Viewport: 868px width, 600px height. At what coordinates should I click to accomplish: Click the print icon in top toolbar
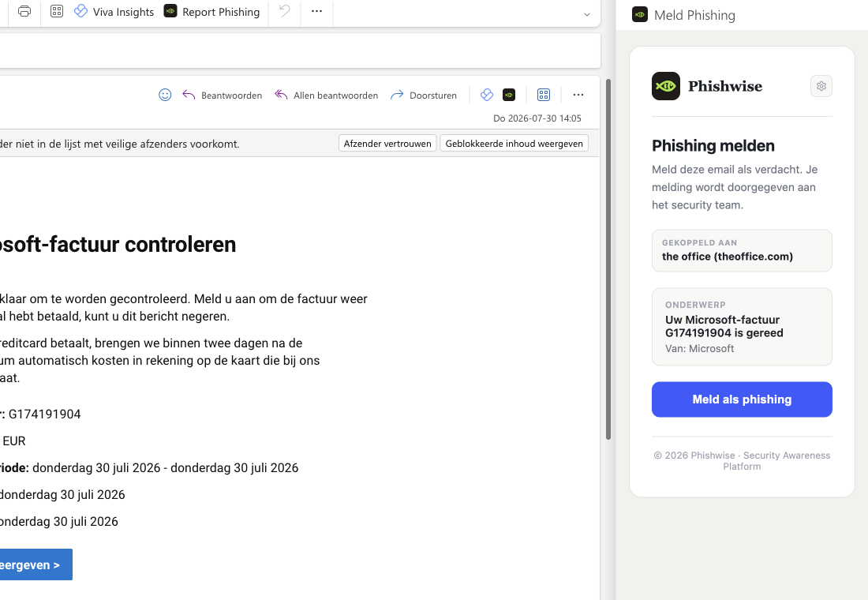click(x=24, y=11)
